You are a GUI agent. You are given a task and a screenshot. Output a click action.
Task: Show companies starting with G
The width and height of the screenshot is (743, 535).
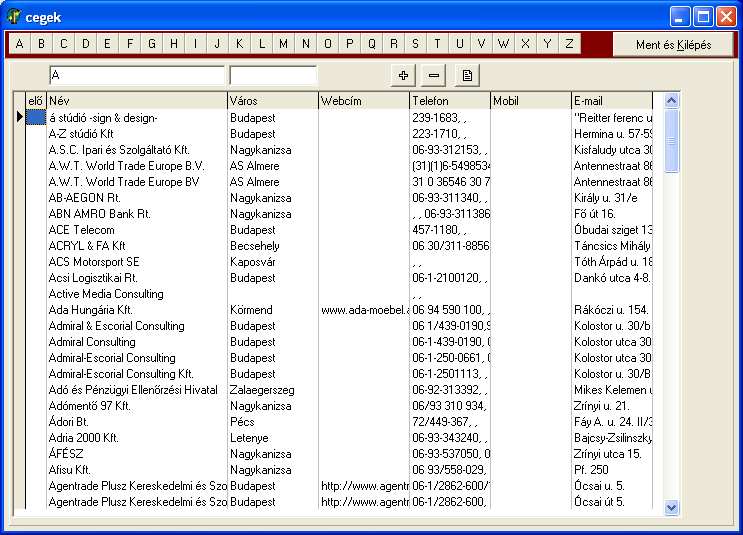click(x=152, y=44)
